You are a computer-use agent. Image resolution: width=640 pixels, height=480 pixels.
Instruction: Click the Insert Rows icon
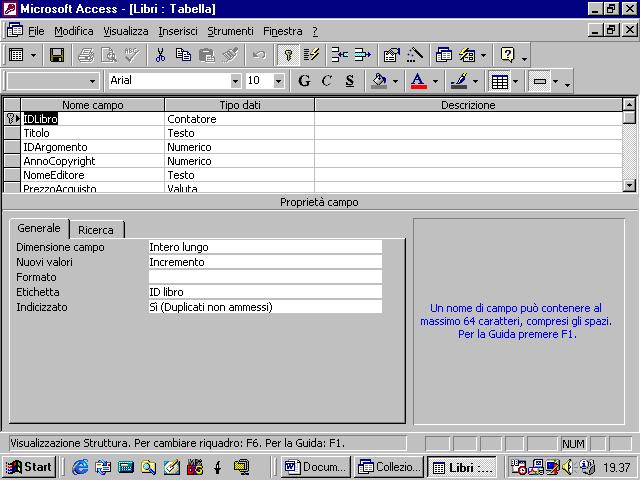click(x=339, y=55)
